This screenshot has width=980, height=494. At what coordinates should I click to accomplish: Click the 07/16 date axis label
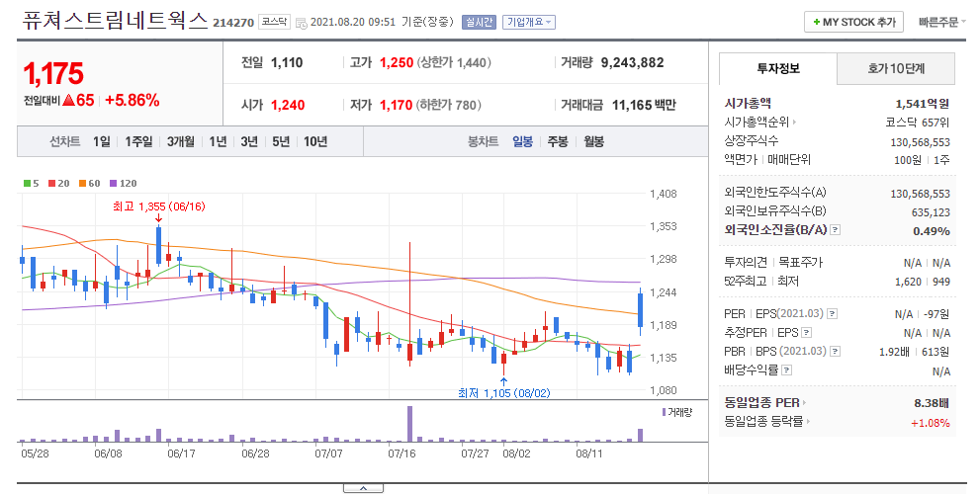401,453
